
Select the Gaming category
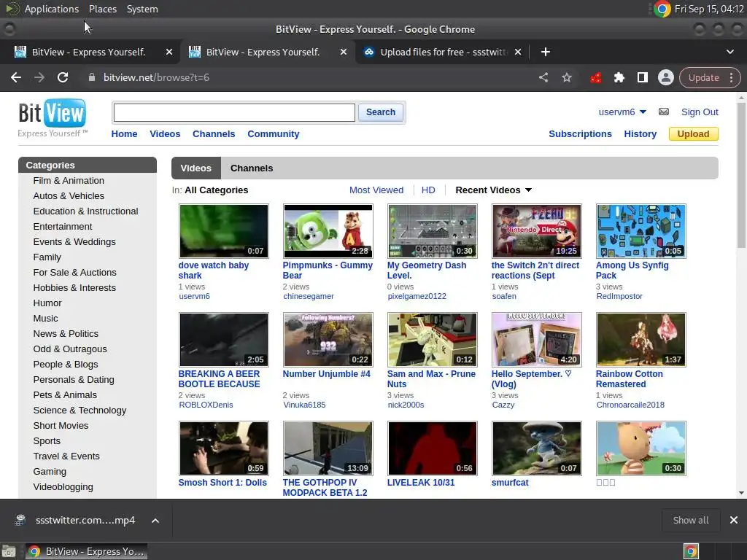pyautogui.click(x=50, y=472)
